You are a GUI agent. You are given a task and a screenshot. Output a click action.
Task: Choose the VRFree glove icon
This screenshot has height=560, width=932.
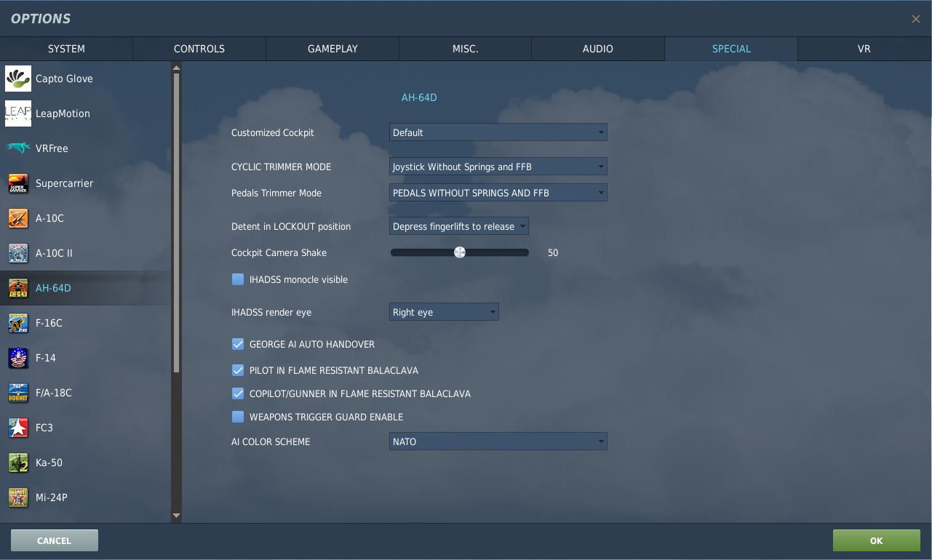click(18, 148)
